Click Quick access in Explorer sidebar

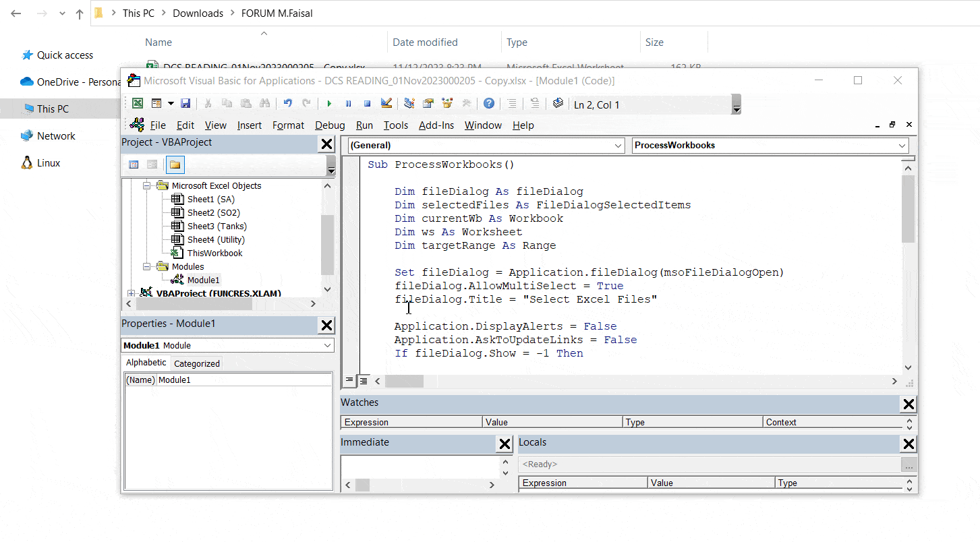point(65,55)
